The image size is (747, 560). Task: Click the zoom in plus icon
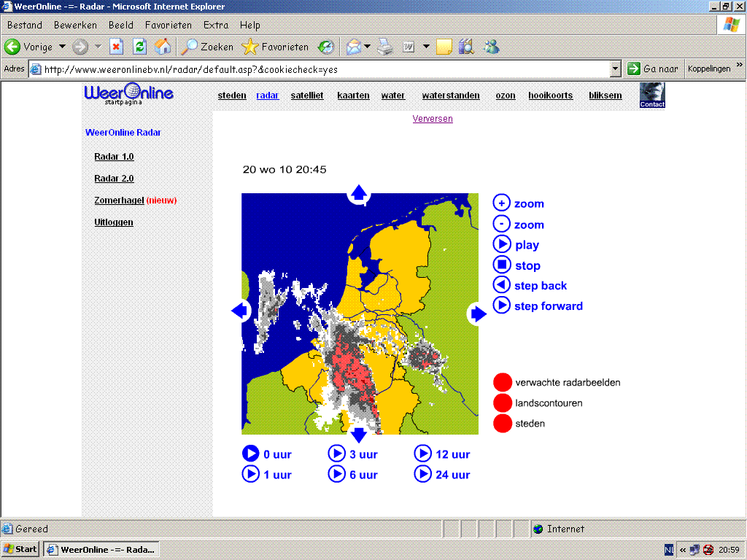click(x=501, y=203)
